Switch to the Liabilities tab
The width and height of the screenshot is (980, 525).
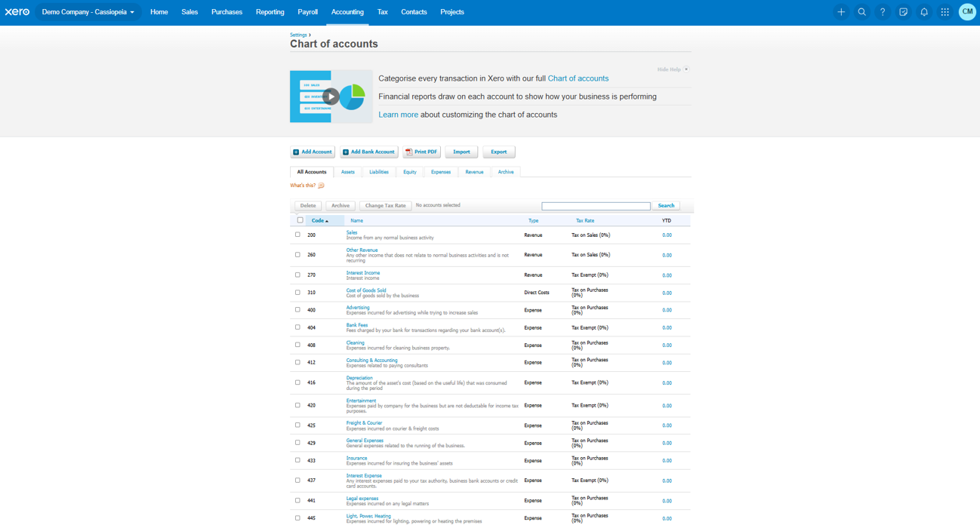[x=379, y=172]
